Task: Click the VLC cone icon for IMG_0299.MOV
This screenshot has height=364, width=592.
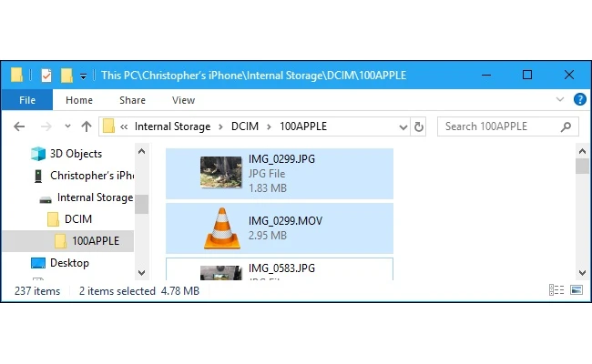Action: coord(220,227)
